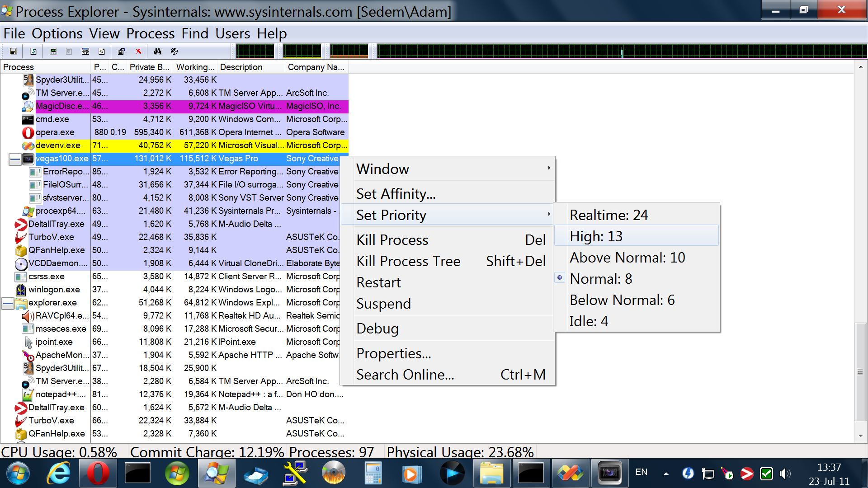Click Kill Process Tree menu entry
The height and width of the screenshot is (488, 868).
[x=408, y=261]
